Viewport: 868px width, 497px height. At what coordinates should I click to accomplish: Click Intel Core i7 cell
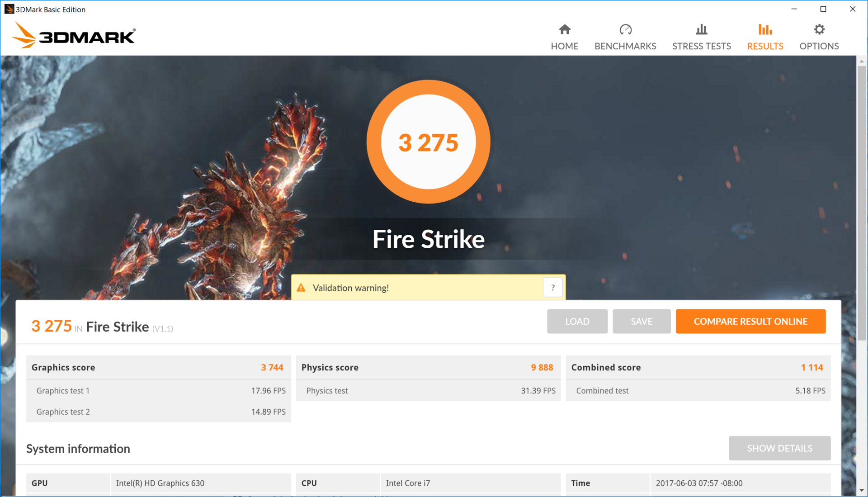pos(471,483)
